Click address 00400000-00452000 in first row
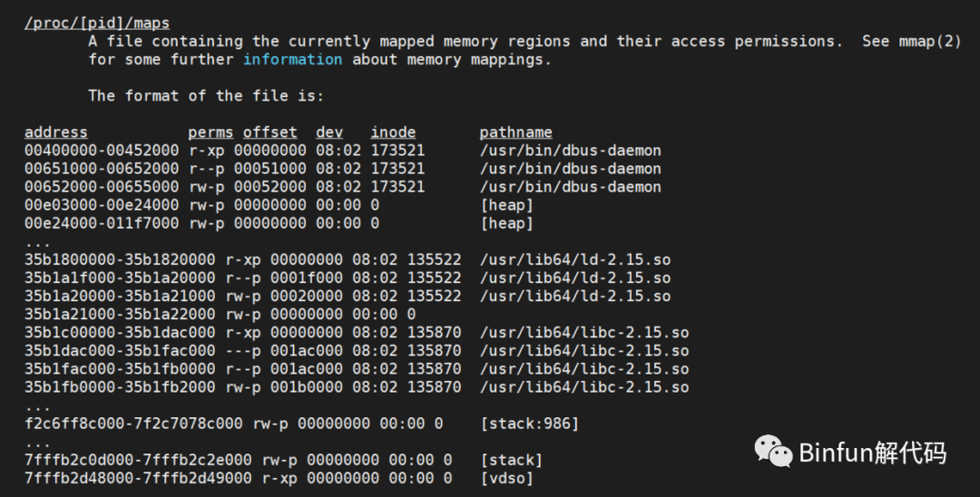The height and width of the screenshot is (497, 980). (102, 151)
